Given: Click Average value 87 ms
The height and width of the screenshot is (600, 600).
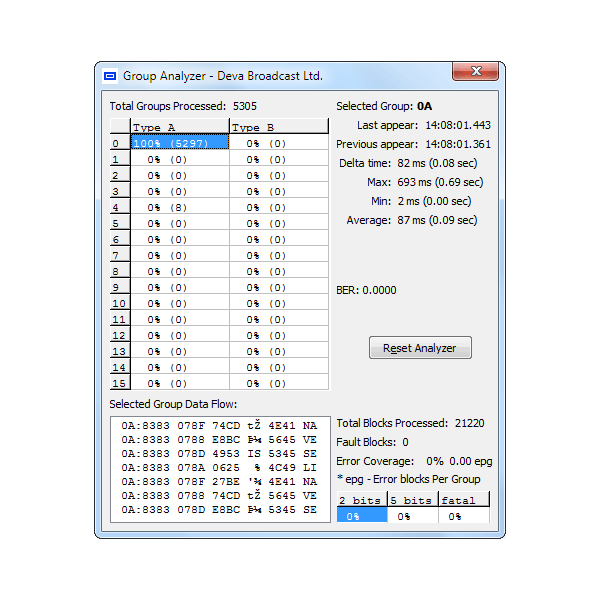Looking at the screenshot, I should click(437, 220).
